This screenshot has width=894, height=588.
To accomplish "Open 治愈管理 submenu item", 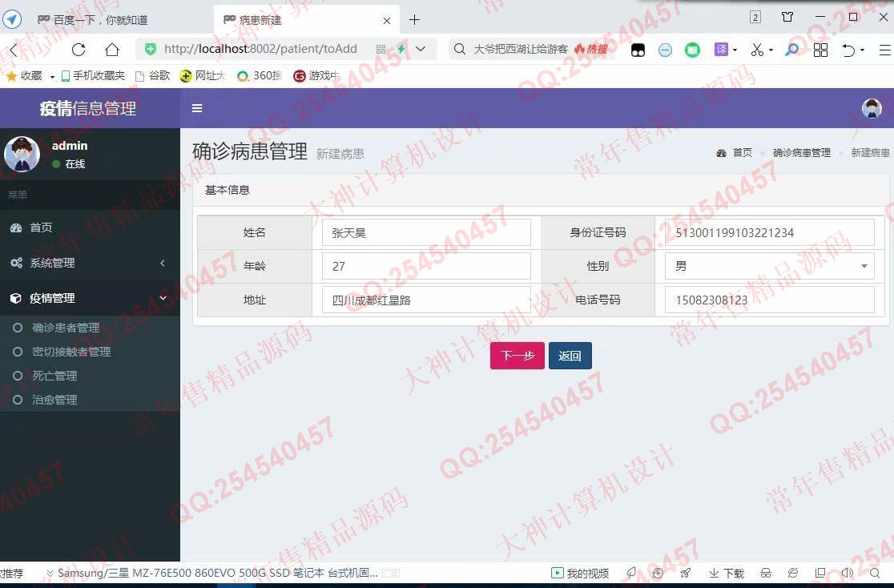I will 54,399.
